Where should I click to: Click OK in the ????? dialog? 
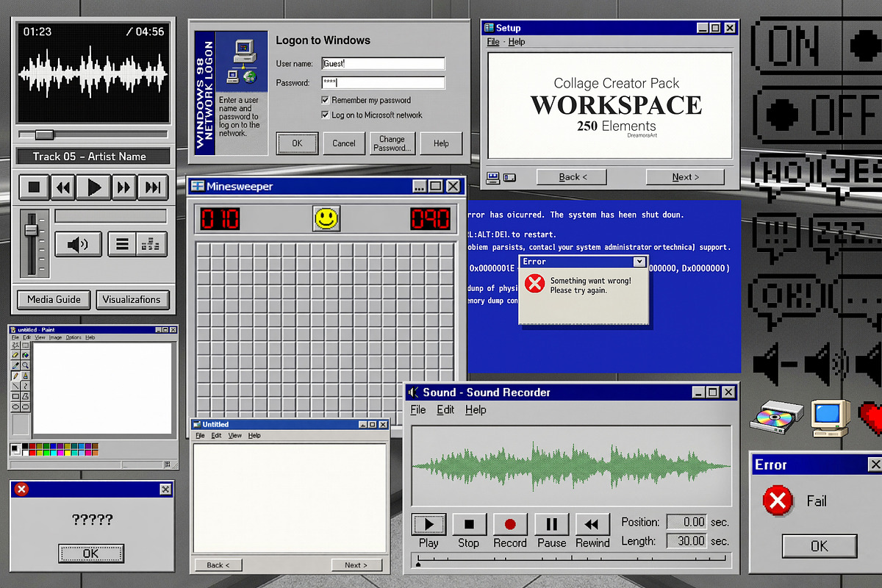91,553
